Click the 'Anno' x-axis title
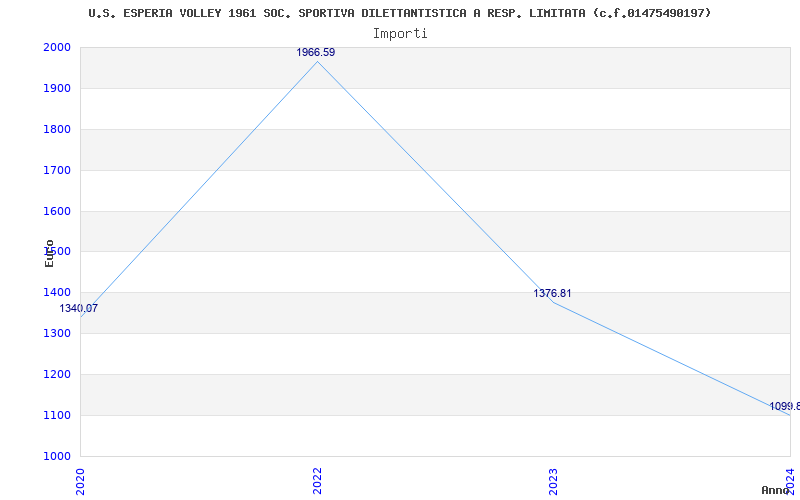 click(776, 490)
